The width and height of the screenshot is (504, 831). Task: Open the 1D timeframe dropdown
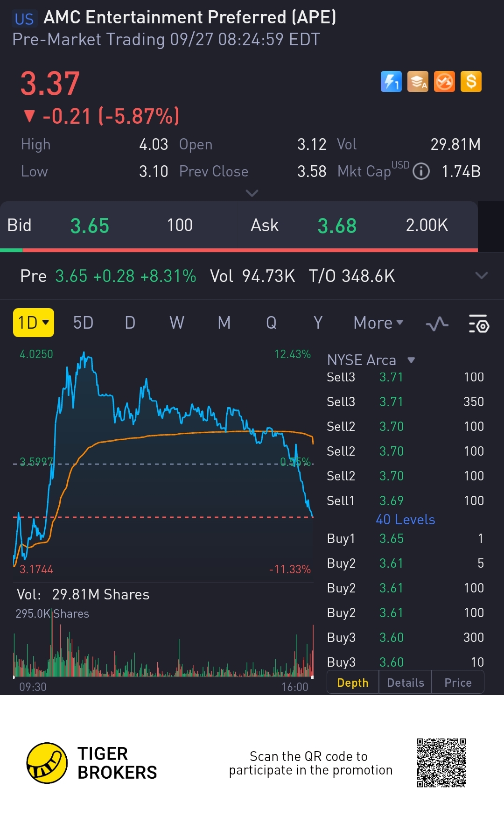[34, 323]
